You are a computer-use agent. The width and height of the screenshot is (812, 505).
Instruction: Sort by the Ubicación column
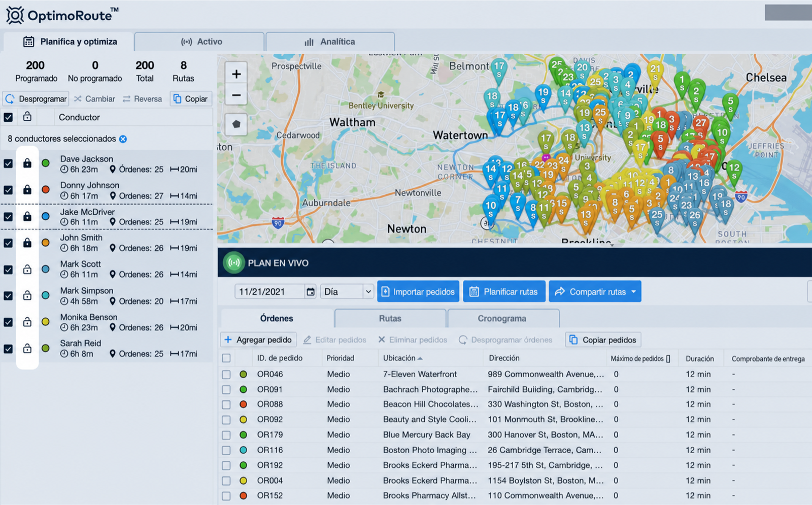click(x=403, y=358)
